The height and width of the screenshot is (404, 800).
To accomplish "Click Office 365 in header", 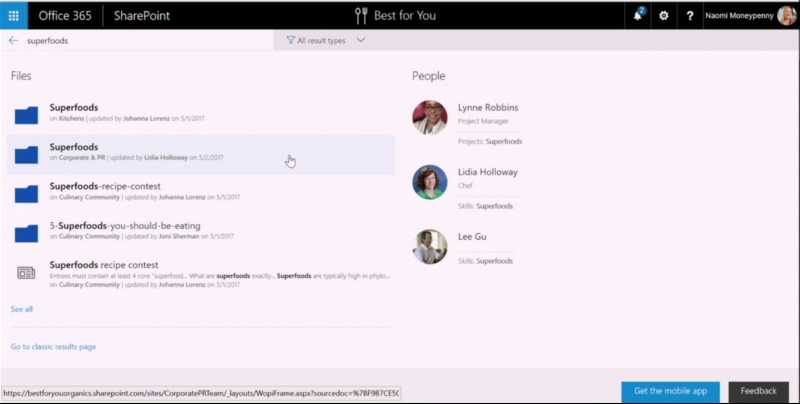I will tap(65, 15).
